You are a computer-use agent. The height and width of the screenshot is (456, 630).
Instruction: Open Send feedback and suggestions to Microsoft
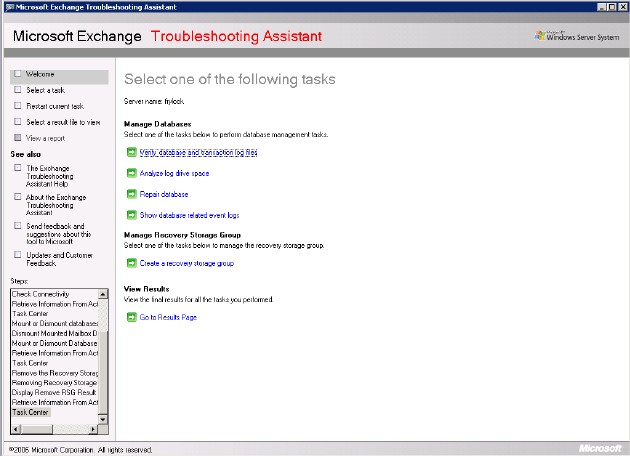coord(58,234)
